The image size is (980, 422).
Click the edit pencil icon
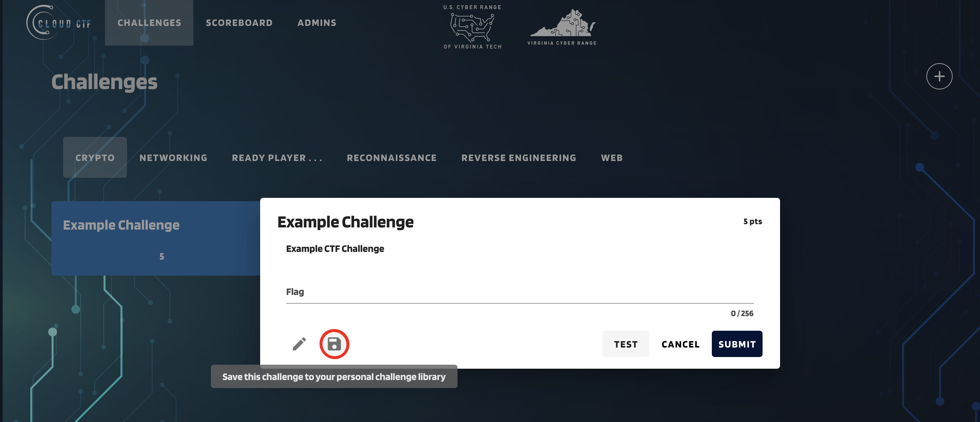pyautogui.click(x=299, y=343)
